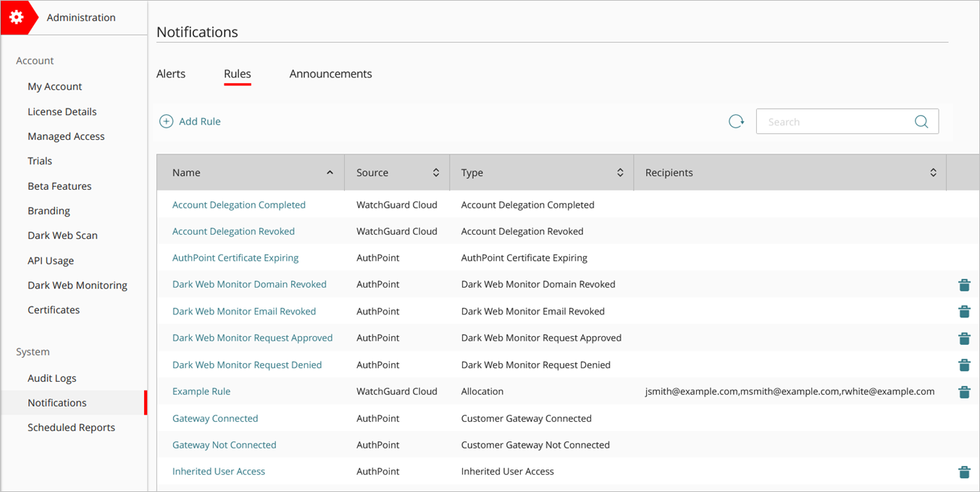The image size is (980, 492).
Task: Click inside the Search input field
Action: click(x=833, y=121)
